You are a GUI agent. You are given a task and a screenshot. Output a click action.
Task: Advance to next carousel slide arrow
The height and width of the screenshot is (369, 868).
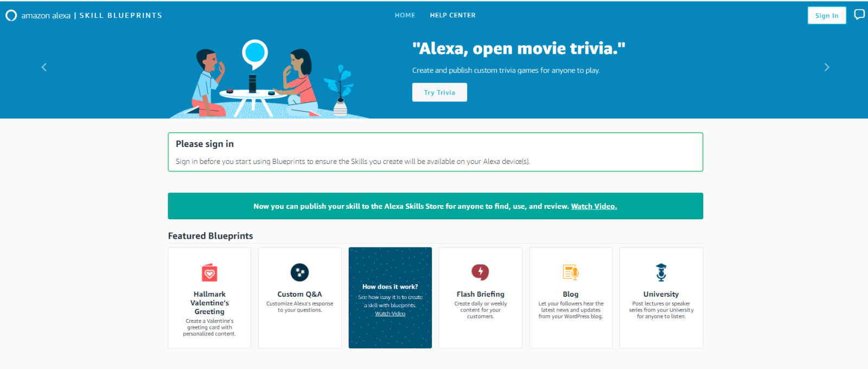pos(827,67)
